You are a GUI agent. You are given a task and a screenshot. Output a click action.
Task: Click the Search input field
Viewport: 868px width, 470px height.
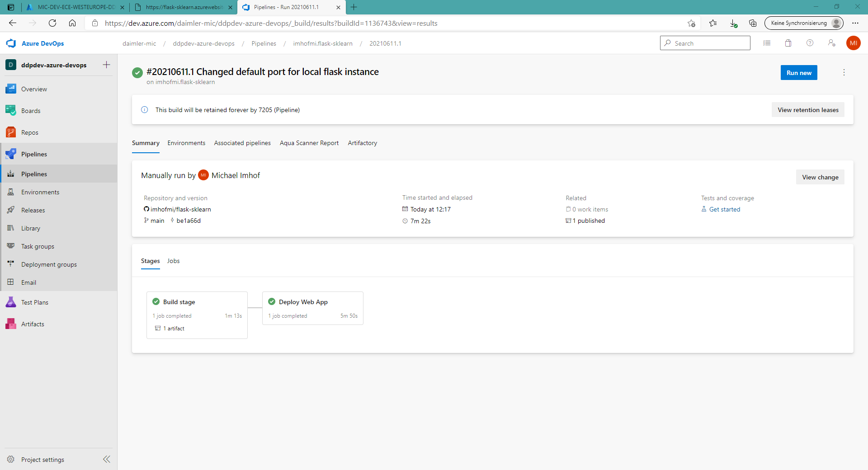click(x=705, y=43)
